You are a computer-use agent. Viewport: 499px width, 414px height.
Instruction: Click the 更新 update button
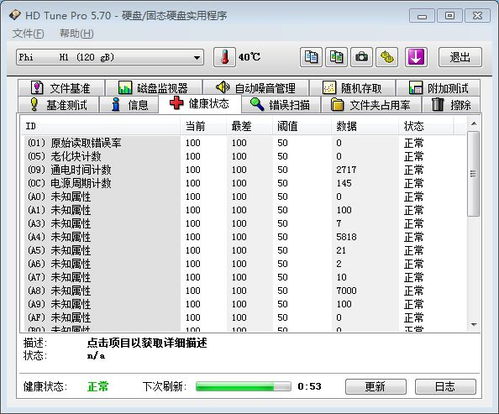(376, 387)
